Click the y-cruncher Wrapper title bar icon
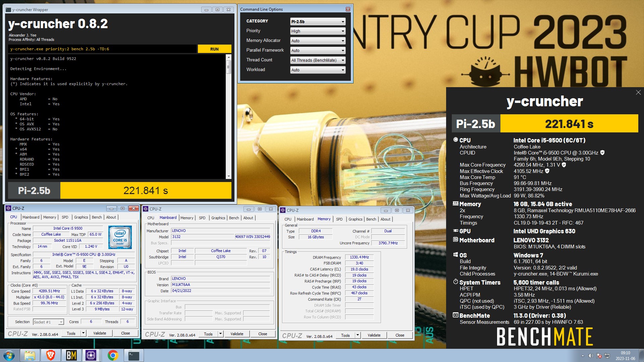 8,10
